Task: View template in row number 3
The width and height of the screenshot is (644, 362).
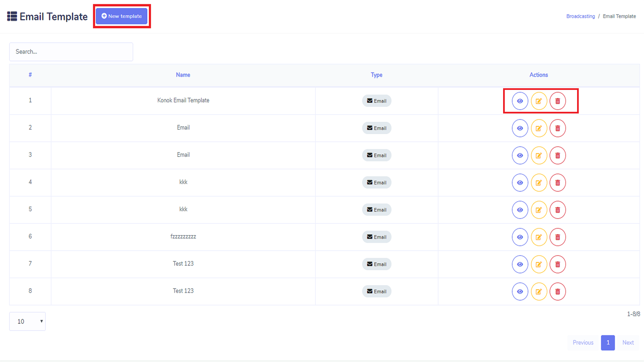Action: (x=520, y=156)
